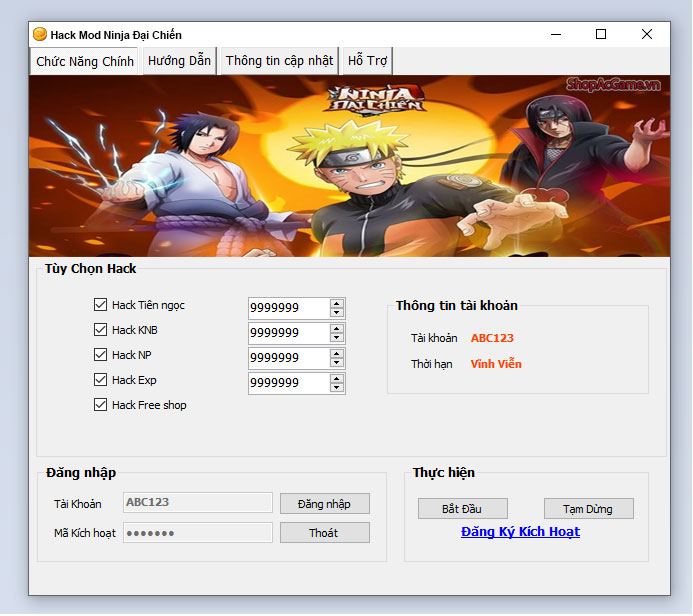Open the Thông tin cập nhật tab
This screenshot has width=693, height=616.
[279, 61]
